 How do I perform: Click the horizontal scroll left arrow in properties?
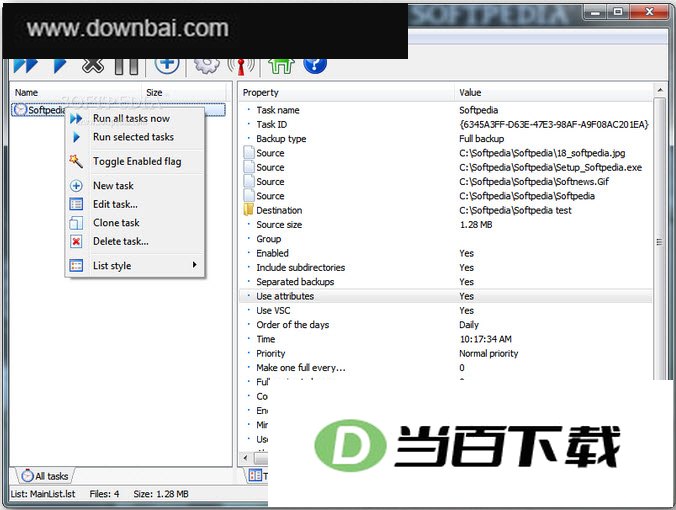tap(245, 457)
